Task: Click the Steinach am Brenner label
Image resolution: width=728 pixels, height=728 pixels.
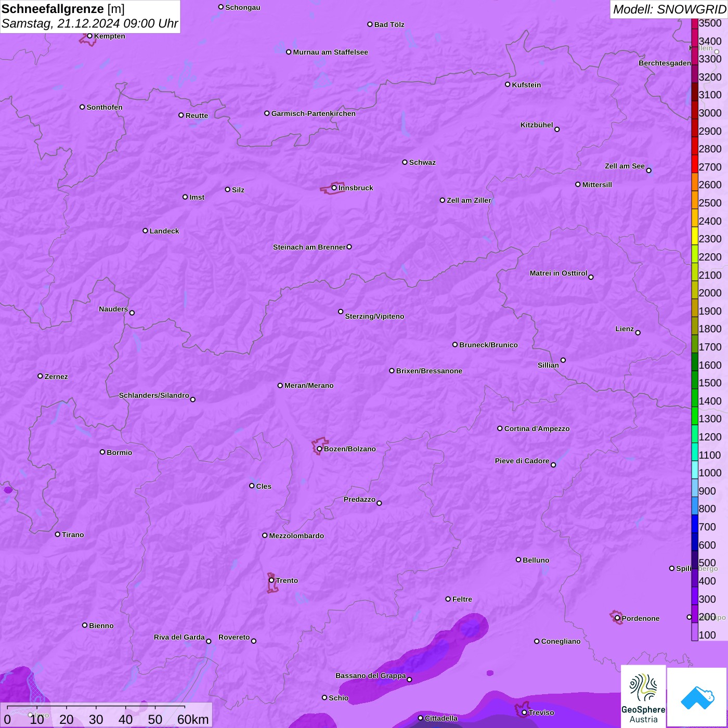Action: click(309, 247)
